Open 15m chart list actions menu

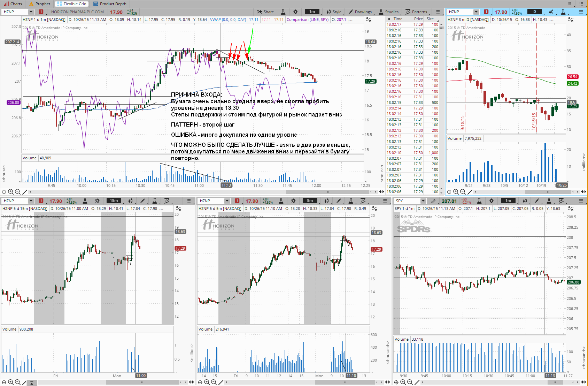189,201
